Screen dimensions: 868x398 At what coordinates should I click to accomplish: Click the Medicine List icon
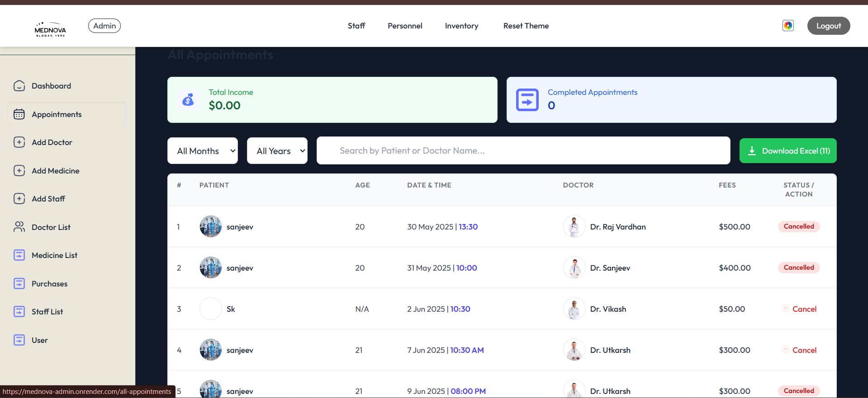pos(19,255)
